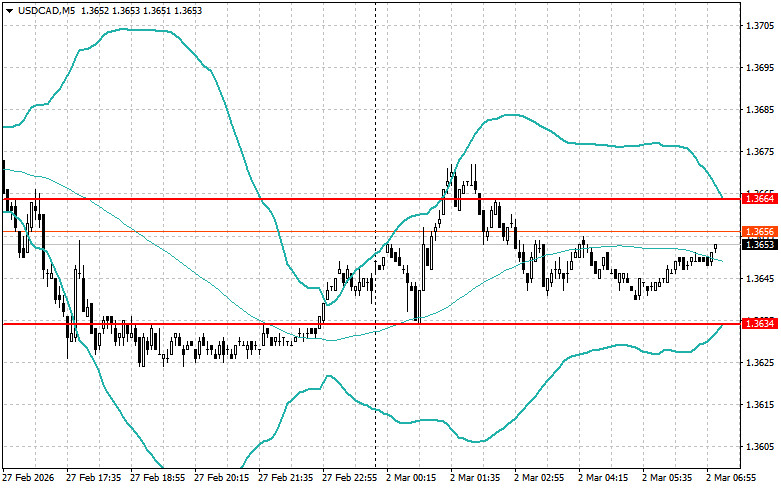Image resolution: width=781 pixels, height=489 pixels.
Task: Click the OHLC values 1.3652 1.3653 1.3651 1.3653
Action: click(141, 10)
